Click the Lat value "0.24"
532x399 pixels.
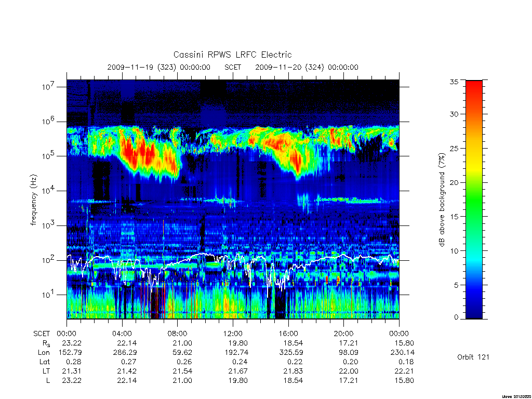coord(240,362)
